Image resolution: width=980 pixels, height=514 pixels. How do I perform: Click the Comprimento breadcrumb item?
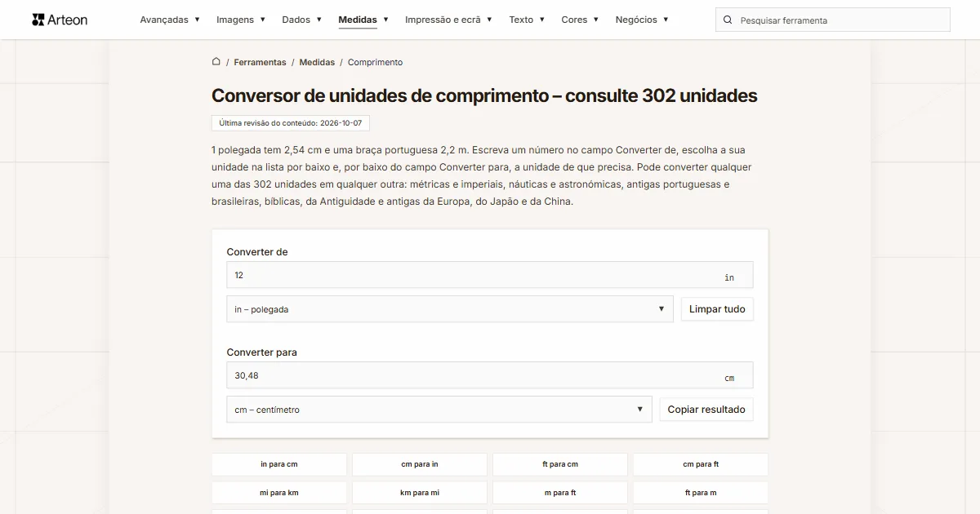(x=375, y=62)
